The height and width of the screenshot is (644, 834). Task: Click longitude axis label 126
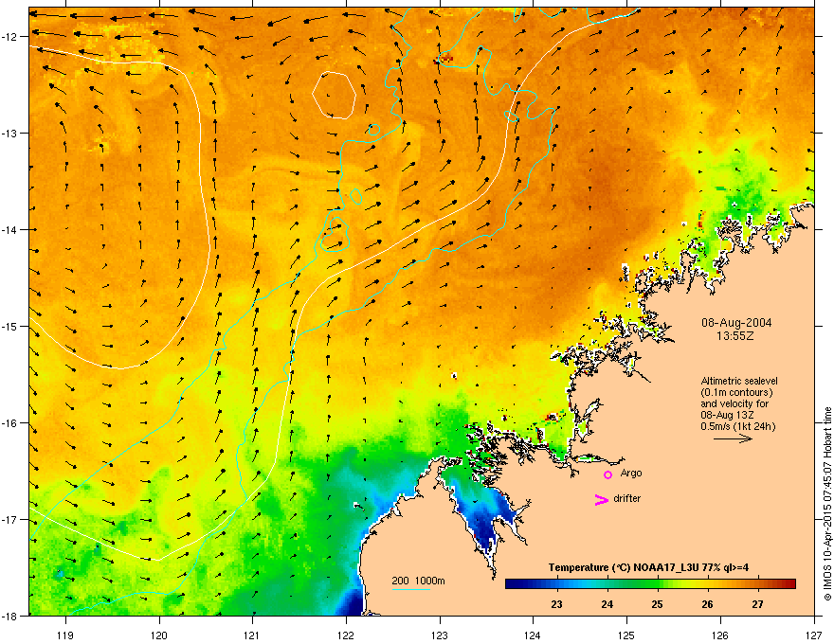[x=719, y=635]
